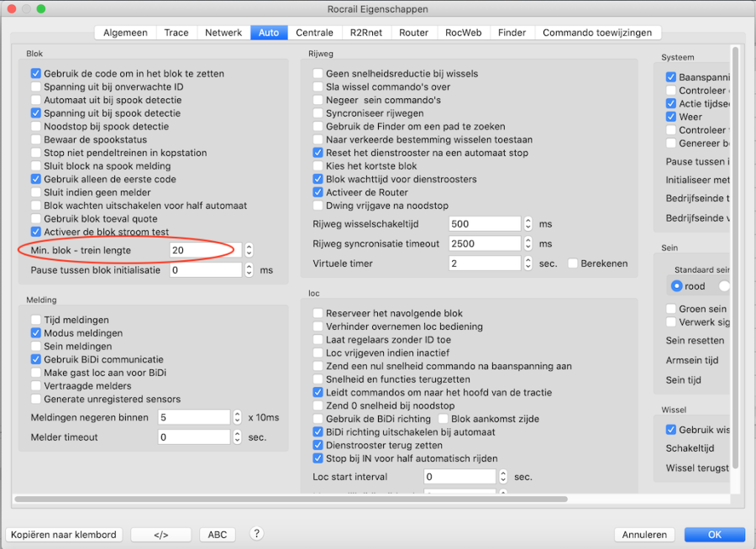Click the 'Rijweg wisselschakeltijd' stepper arrows

click(528, 224)
